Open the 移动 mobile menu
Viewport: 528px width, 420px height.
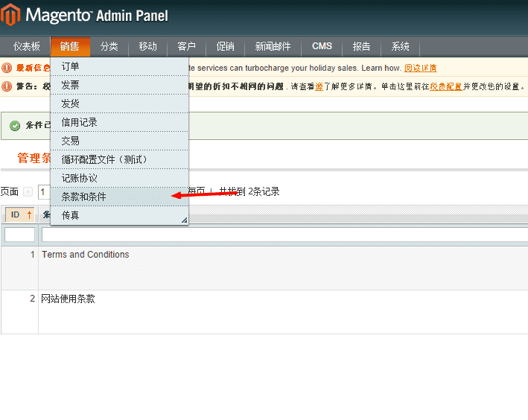[148, 46]
